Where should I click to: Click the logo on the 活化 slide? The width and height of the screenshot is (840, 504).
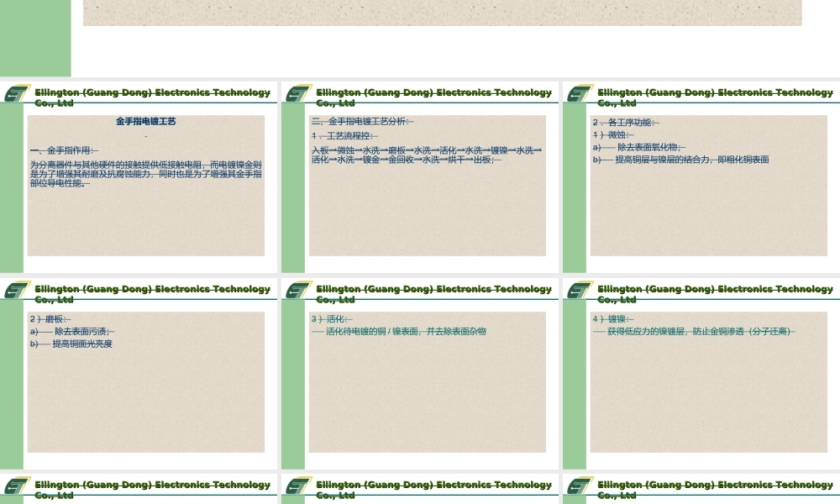click(299, 290)
